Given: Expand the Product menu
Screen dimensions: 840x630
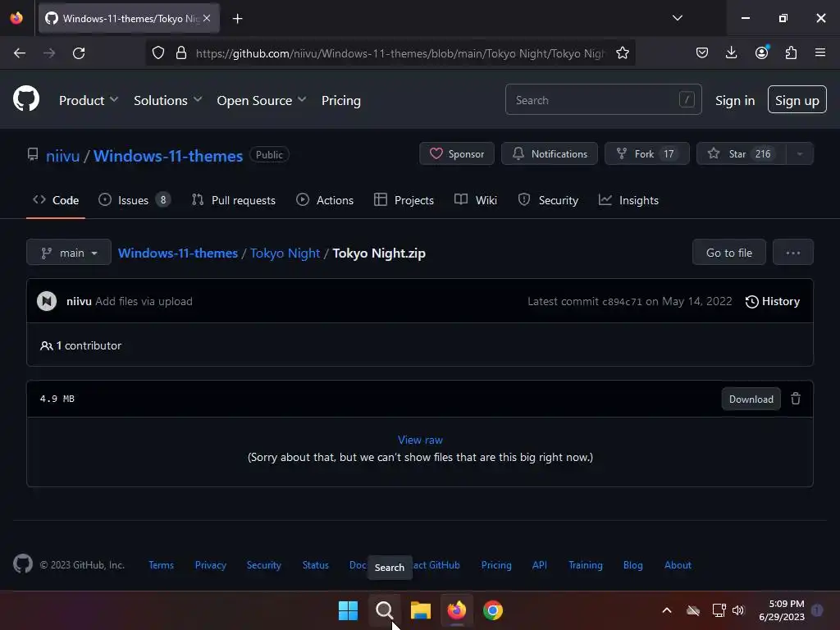Looking at the screenshot, I should pyautogui.click(x=89, y=100).
